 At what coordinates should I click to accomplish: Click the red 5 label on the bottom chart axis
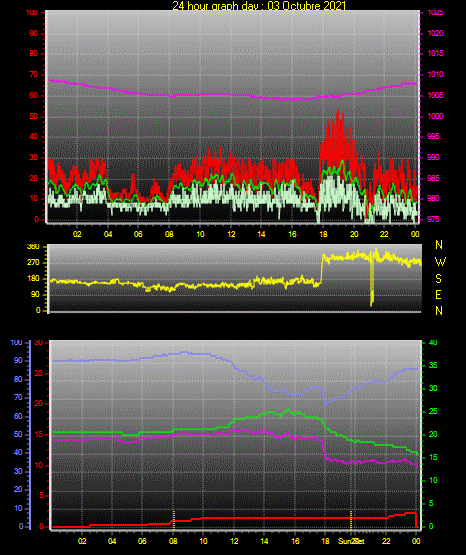41,495
